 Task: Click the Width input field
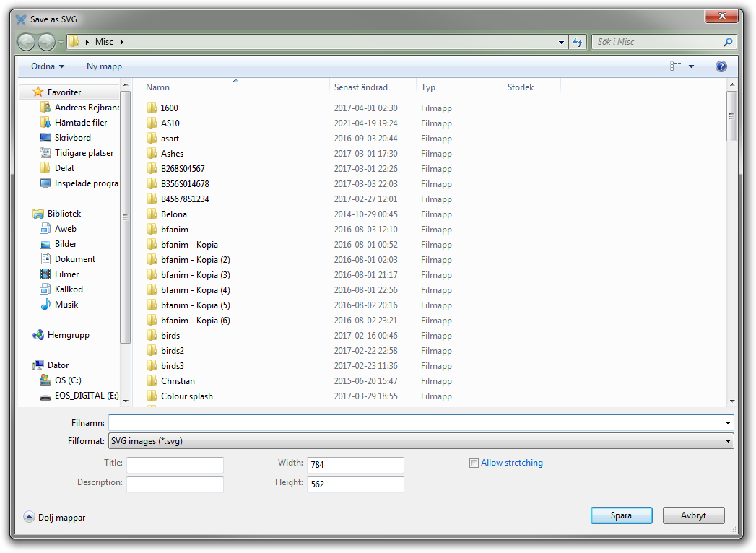(x=355, y=465)
